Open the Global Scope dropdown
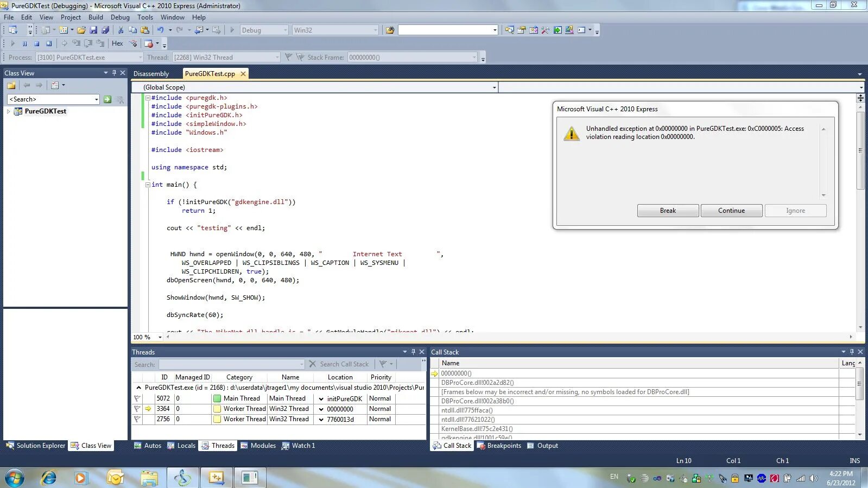The image size is (868, 488). point(494,87)
